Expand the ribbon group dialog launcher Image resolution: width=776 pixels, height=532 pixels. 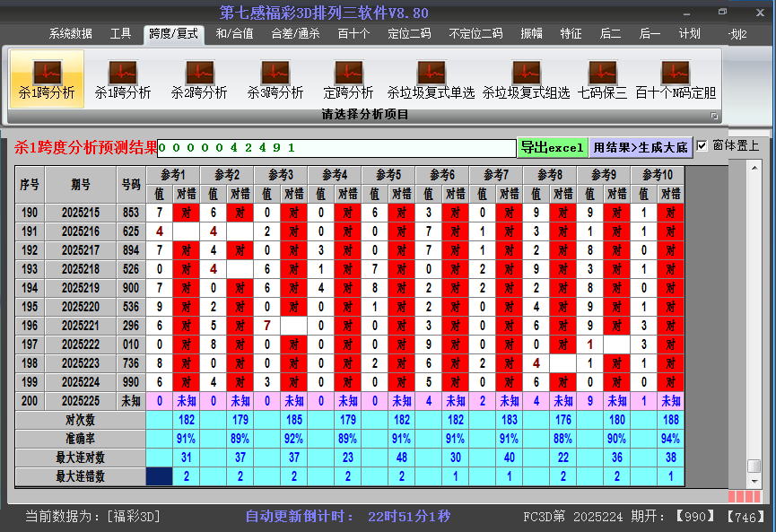pyautogui.click(x=714, y=116)
